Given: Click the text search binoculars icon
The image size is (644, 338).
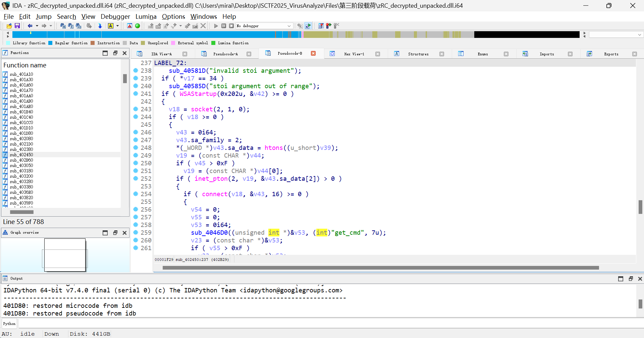Looking at the screenshot, I should pos(71,26).
